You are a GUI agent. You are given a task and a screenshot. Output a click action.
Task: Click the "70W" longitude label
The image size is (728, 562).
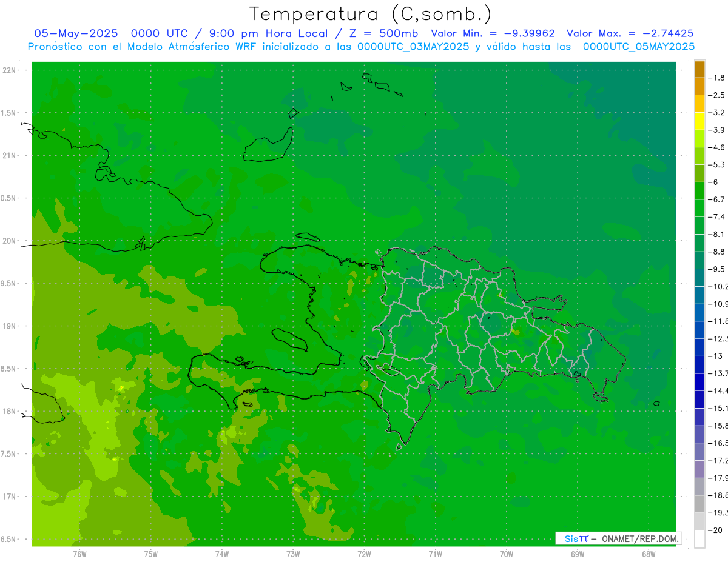pyautogui.click(x=507, y=554)
